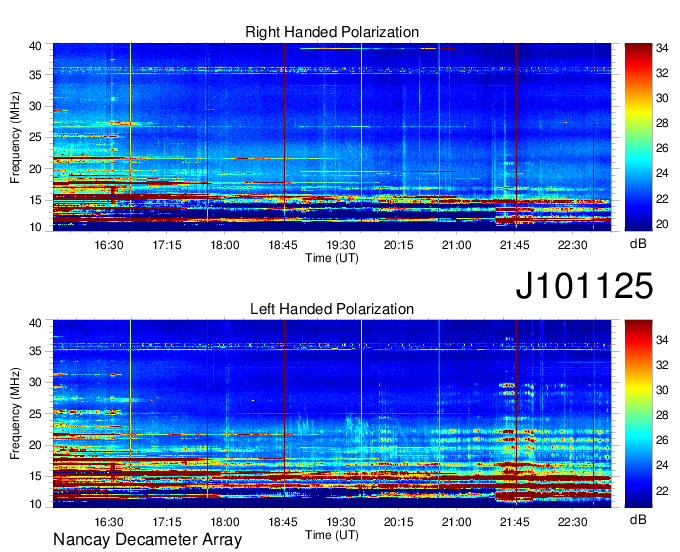This screenshot has height=552, width=680.
Task: Click the 21:00 time tick under Left Handed plot
Action: (457, 522)
